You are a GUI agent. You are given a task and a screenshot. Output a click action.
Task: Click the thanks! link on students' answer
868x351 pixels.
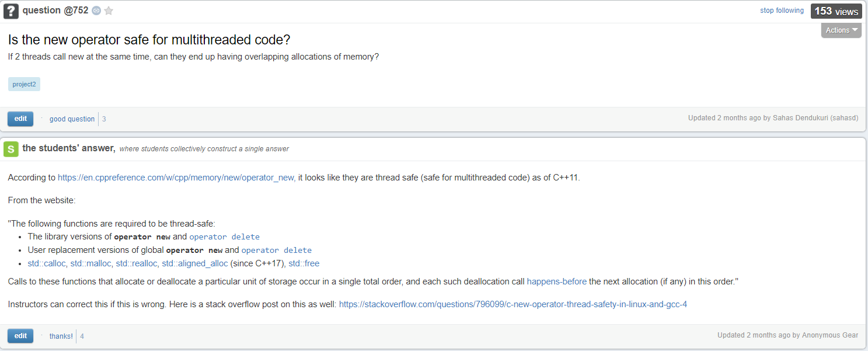click(x=61, y=336)
